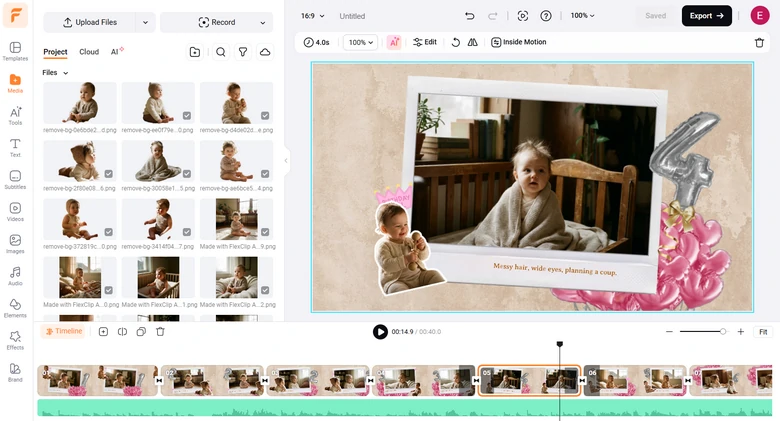
Task: Click the timeline zoom slider handle
Action: pyautogui.click(x=723, y=331)
